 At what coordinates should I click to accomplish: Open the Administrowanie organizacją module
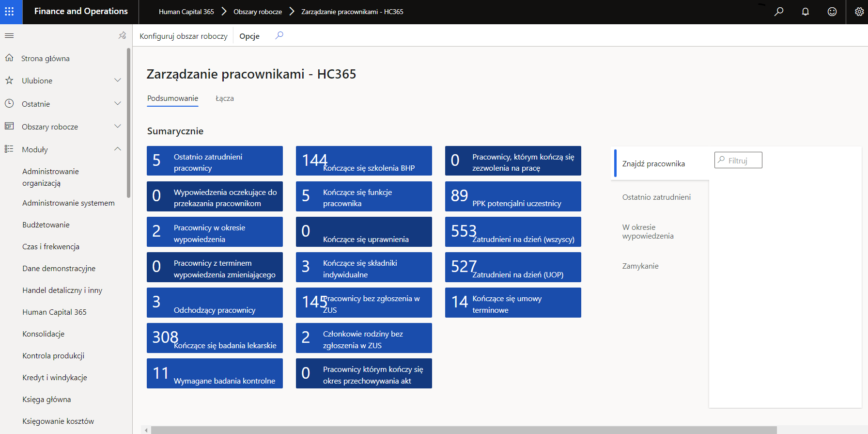[50, 177]
